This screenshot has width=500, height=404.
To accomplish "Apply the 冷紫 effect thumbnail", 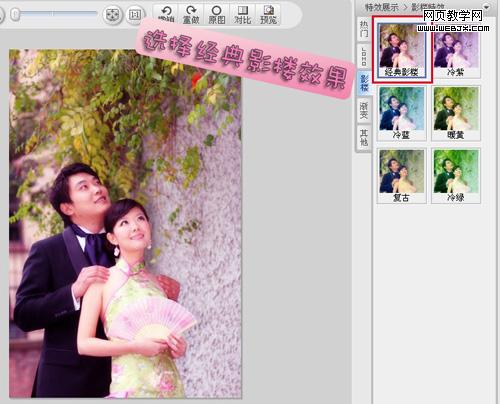I will pos(456,50).
